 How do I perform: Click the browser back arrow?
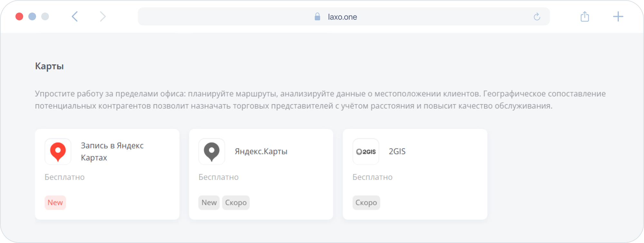click(x=75, y=16)
